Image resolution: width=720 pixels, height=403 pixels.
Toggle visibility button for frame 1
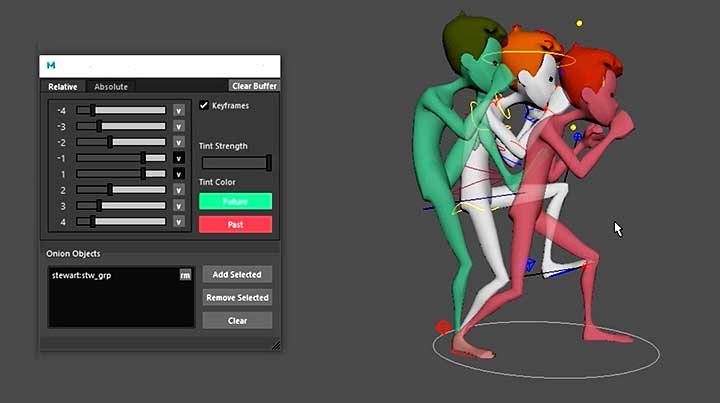179,174
